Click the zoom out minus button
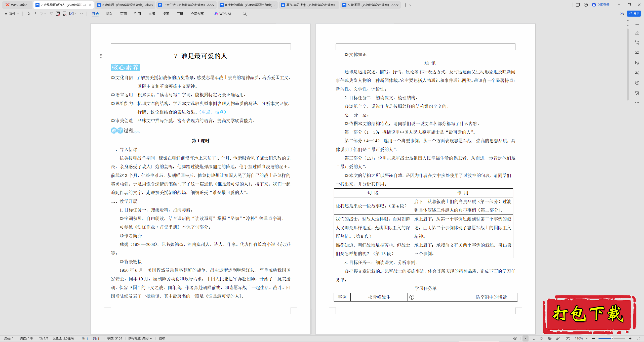Screen dimensions: 644x342 pos(593,338)
